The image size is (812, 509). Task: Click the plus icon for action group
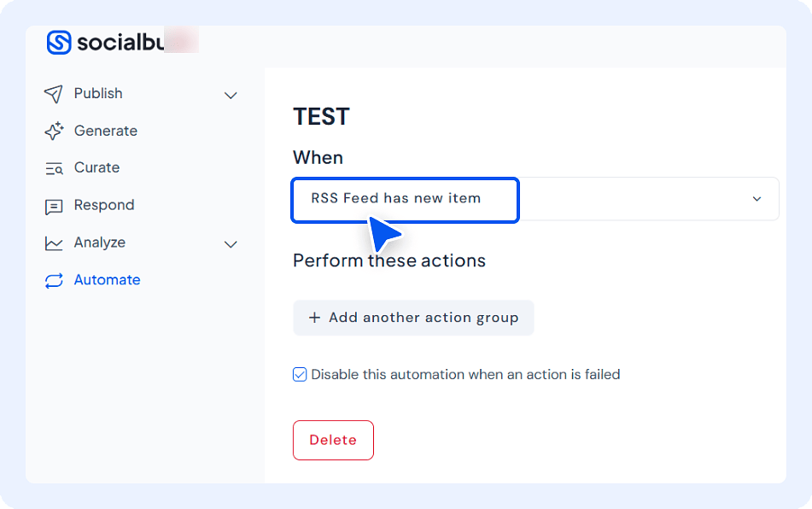pyautogui.click(x=314, y=318)
